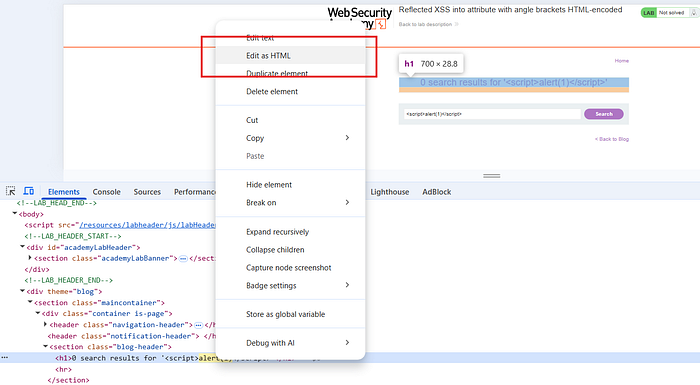Open the Lighthouse tab
The image size is (700, 385).
390,192
